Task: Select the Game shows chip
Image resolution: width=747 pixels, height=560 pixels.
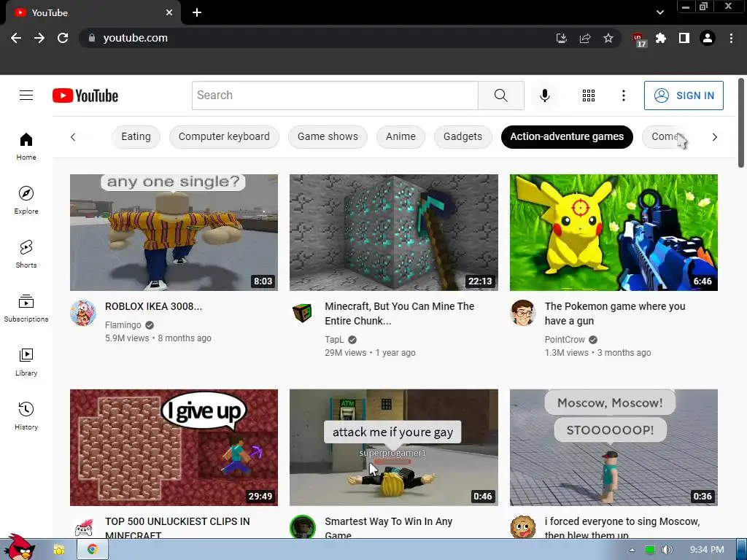Action: point(328,136)
